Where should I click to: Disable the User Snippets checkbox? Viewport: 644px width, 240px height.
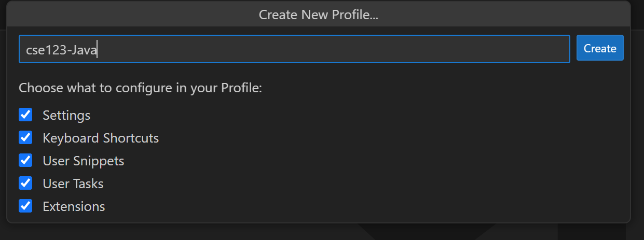(25, 160)
